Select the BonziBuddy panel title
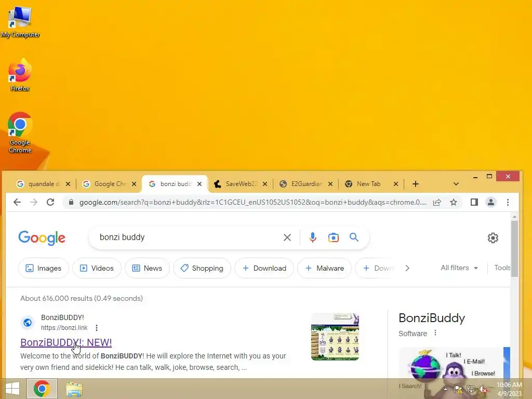The width and height of the screenshot is (532, 399). pyautogui.click(x=432, y=318)
